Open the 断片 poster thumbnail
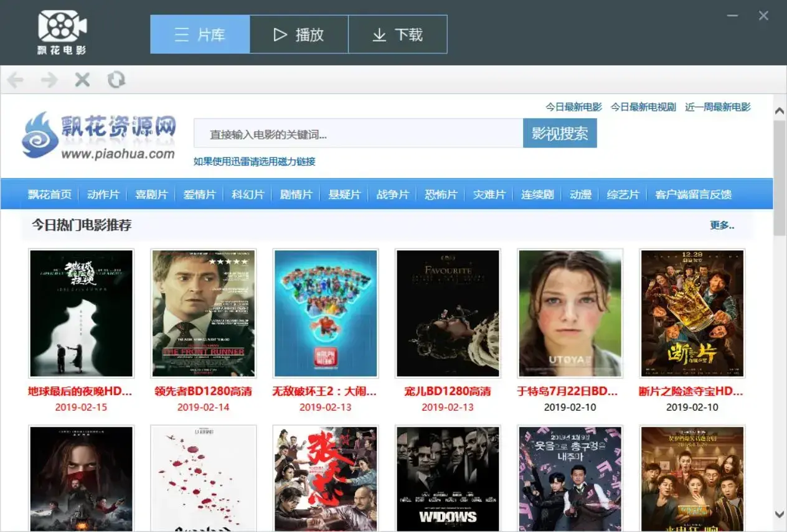The image size is (787, 532). point(692,314)
